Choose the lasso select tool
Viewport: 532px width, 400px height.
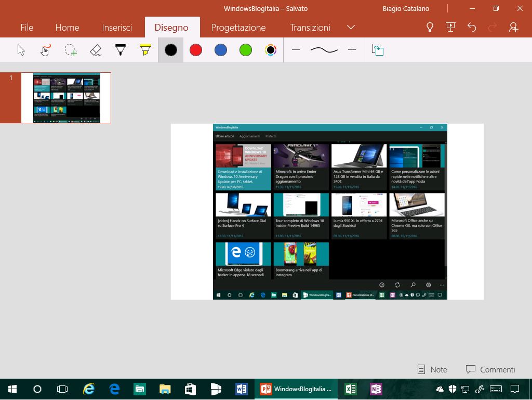(x=71, y=50)
